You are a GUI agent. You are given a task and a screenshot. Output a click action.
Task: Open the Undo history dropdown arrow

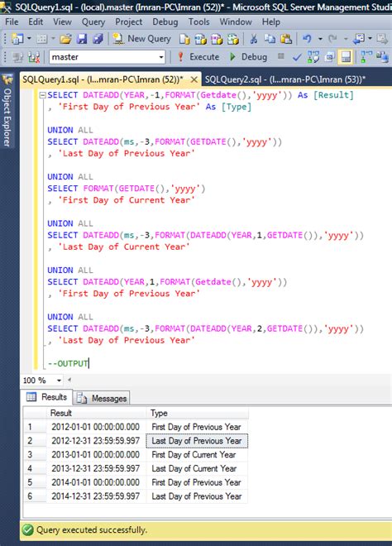click(319, 39)
